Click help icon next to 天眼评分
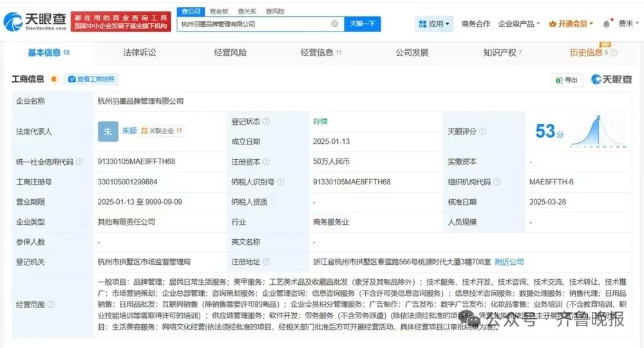Viewport: 644px width, 348px height. [482, 131]
